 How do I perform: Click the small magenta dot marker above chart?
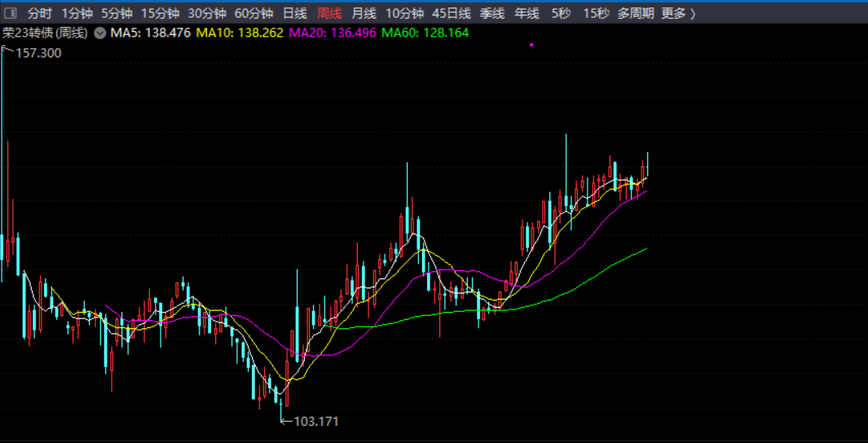click(531, 44)
